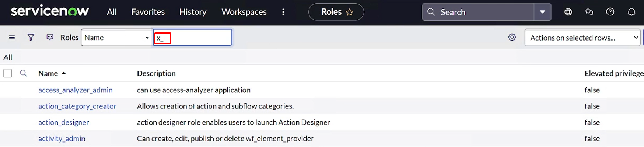This screenshot has width=644, height=147.
Task: Open the Name search field dropdown
Action: tap(117, 38)
